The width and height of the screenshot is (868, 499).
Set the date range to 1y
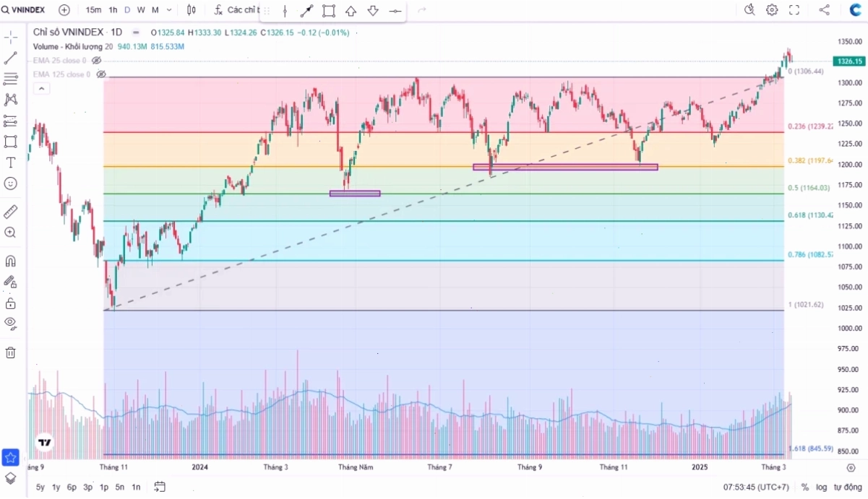pyautogui.click(x=56, y=487)
